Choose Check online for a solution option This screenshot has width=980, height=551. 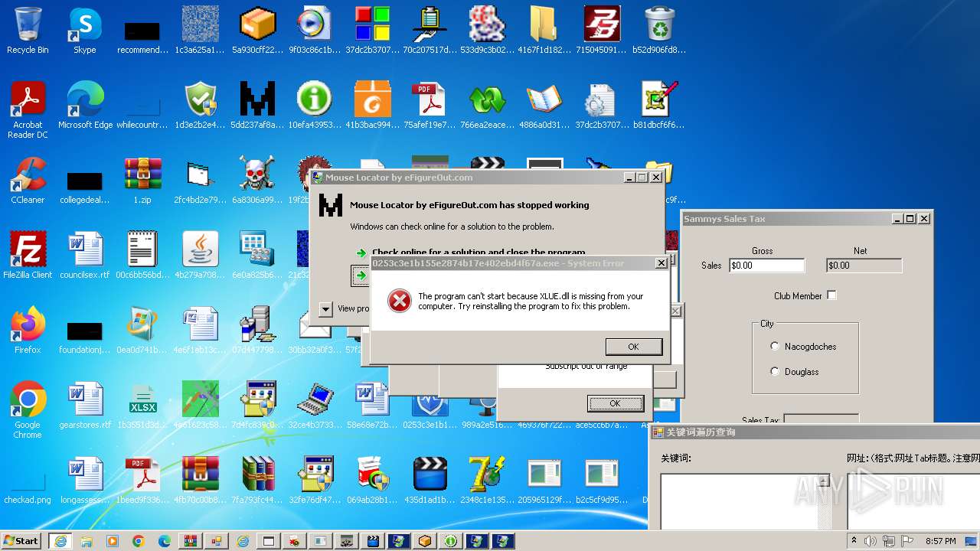(479, 252)
